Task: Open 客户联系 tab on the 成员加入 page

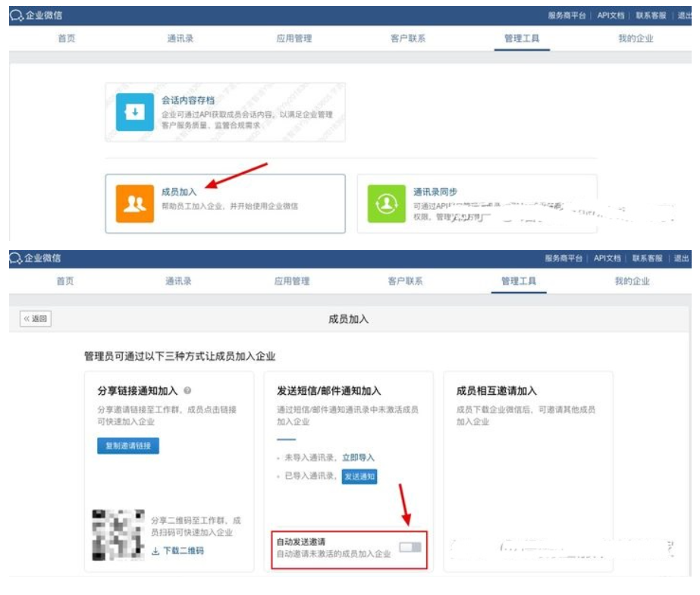Action: point(405,281)
